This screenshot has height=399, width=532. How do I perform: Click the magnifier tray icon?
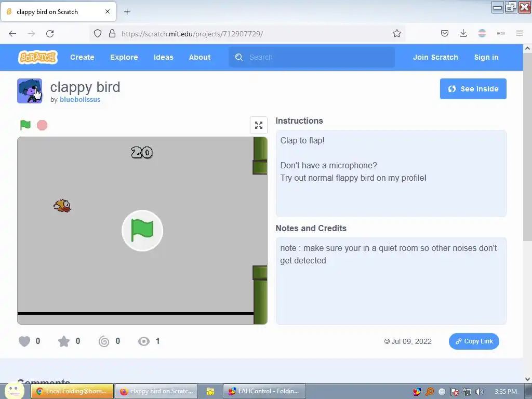pos(430,392)
